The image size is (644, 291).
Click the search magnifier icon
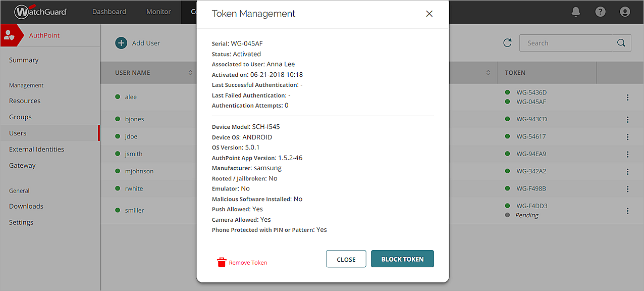tap(621, 43)
